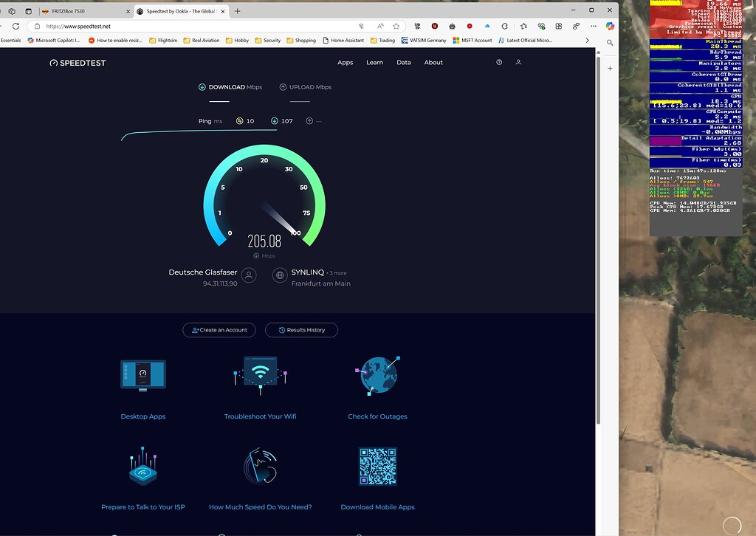This screenshot has width=756, height=536.
Task: Click the Troubleshoot Your Wifi illustration
Action: click(260, 375)
